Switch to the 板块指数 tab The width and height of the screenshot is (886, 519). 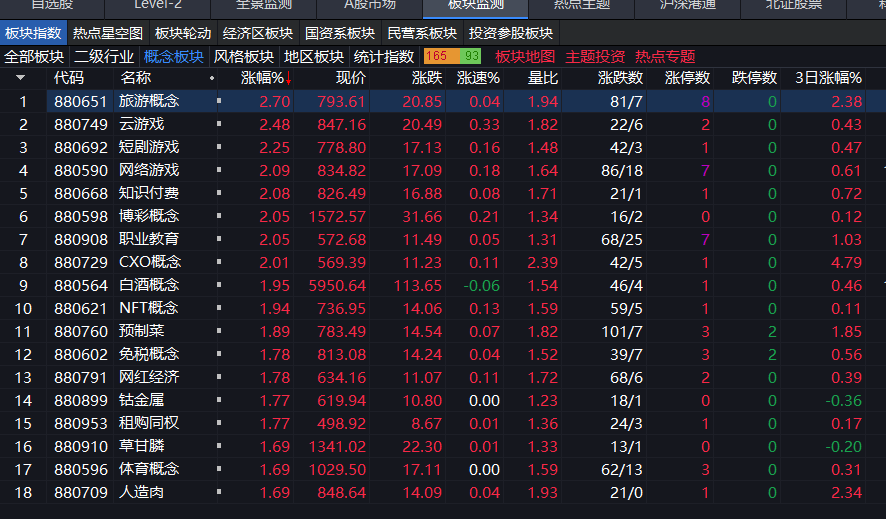(33, 33)
